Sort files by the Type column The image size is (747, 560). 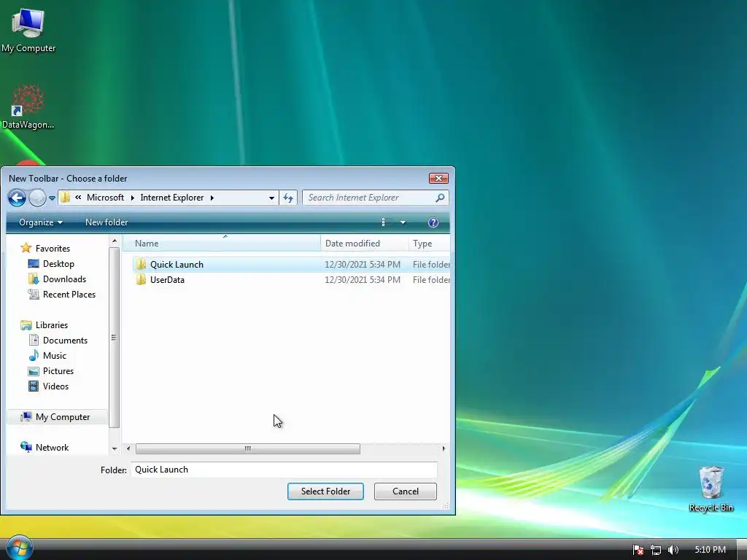point(429,244)
